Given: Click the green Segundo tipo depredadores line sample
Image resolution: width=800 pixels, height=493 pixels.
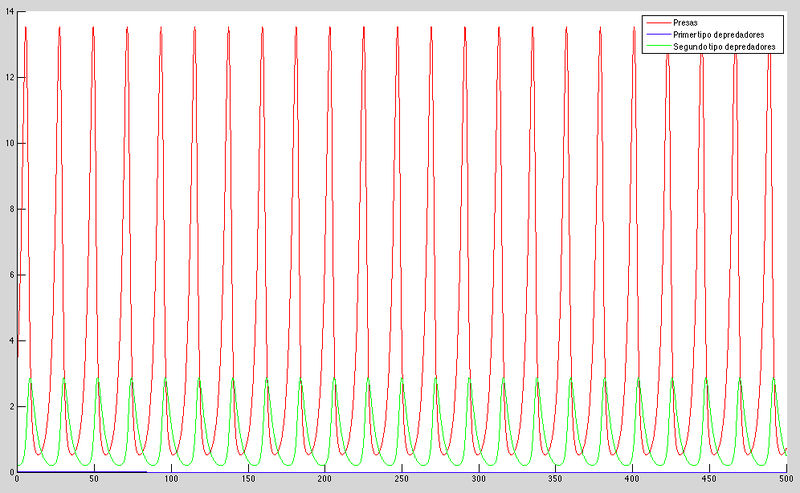Looking at the screenshot, I should (659, 46).
